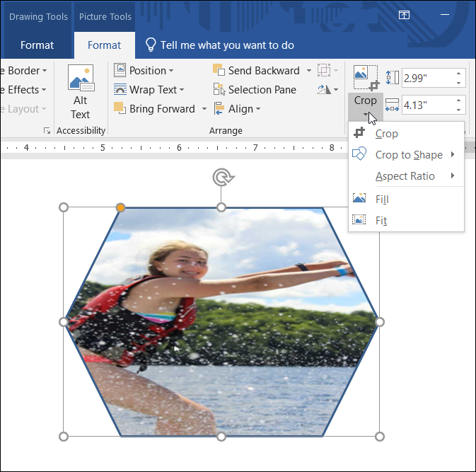Click the Position icon
The height and width of the screenshot is (472, 476).
[120, 70]
